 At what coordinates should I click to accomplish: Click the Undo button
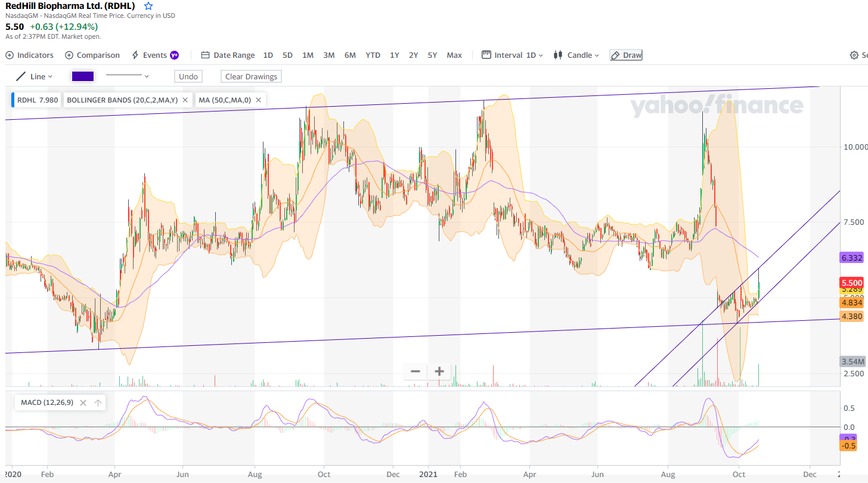pyautogui.click(x=188, y=76)
